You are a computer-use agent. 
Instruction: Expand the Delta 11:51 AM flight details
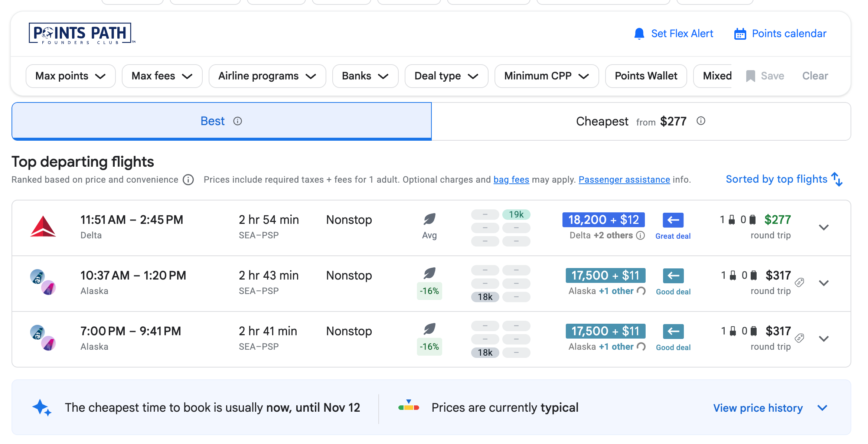[824, 228]
